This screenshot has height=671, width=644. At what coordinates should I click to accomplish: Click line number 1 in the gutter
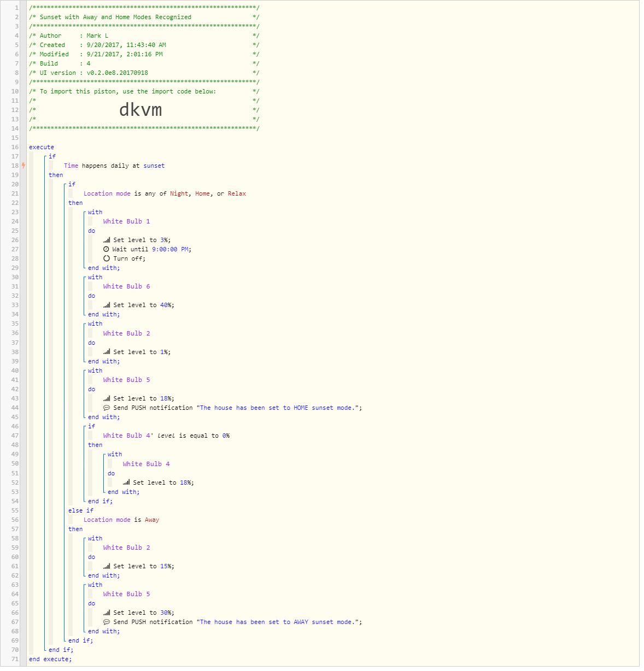tap(16, 8)
